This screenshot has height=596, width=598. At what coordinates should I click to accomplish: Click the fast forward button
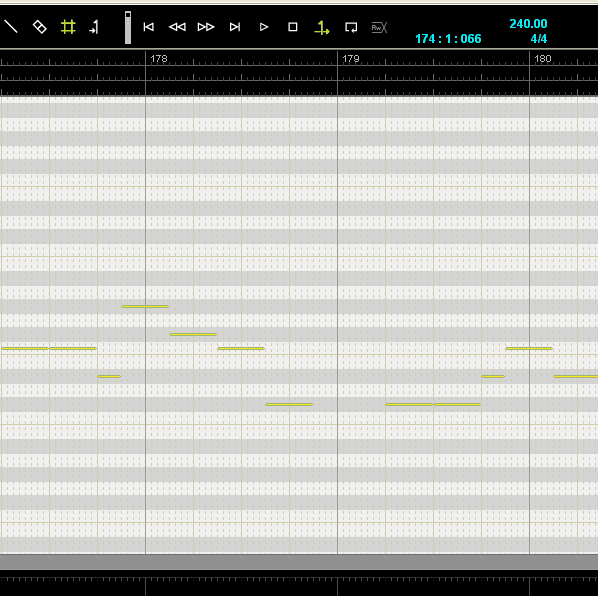(206, 27)
